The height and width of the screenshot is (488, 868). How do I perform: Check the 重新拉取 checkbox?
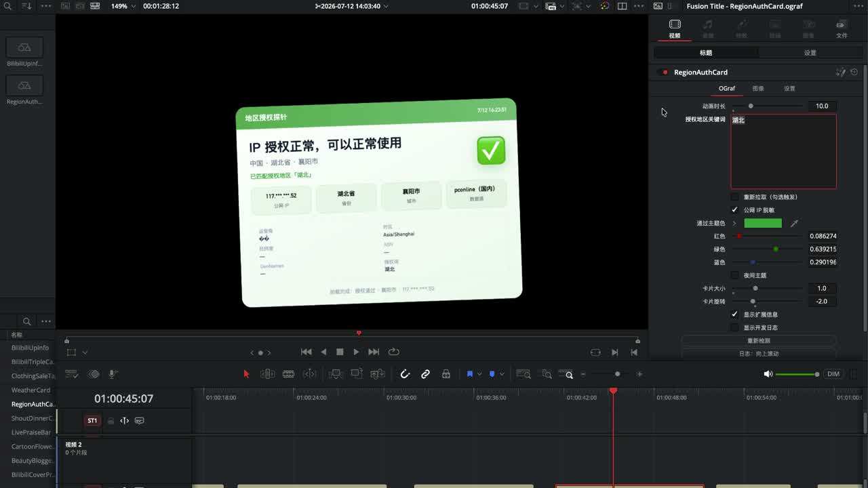[734, 197]
